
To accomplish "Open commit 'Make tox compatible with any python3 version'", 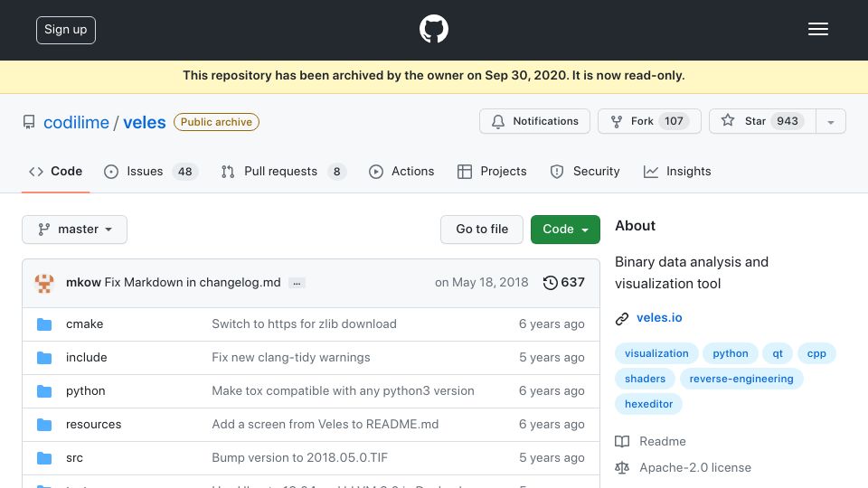I will 343,390.
